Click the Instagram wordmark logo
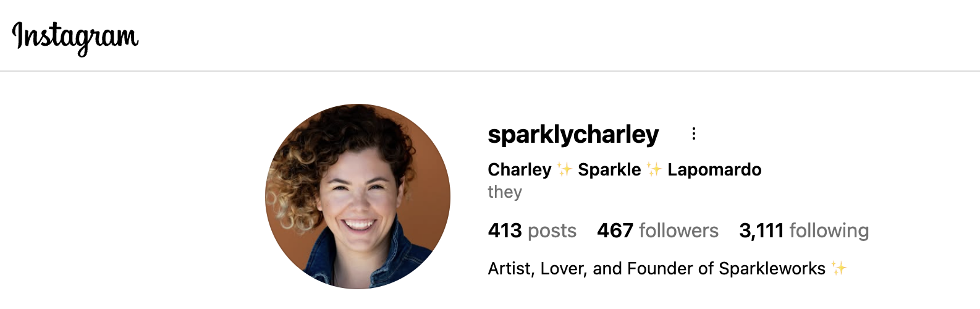980x309 pixels. point(75,37)
